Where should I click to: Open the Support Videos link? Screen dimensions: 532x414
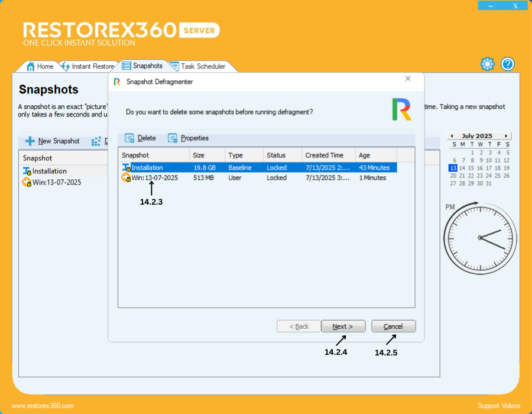click(x=499, y=406)
